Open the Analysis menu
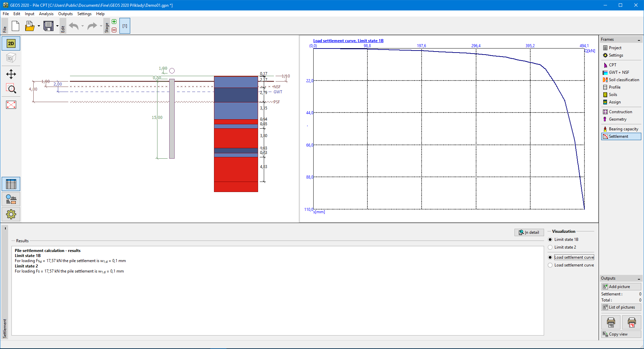Viewport: 644px width, 349px height. [x=46, y=14]
